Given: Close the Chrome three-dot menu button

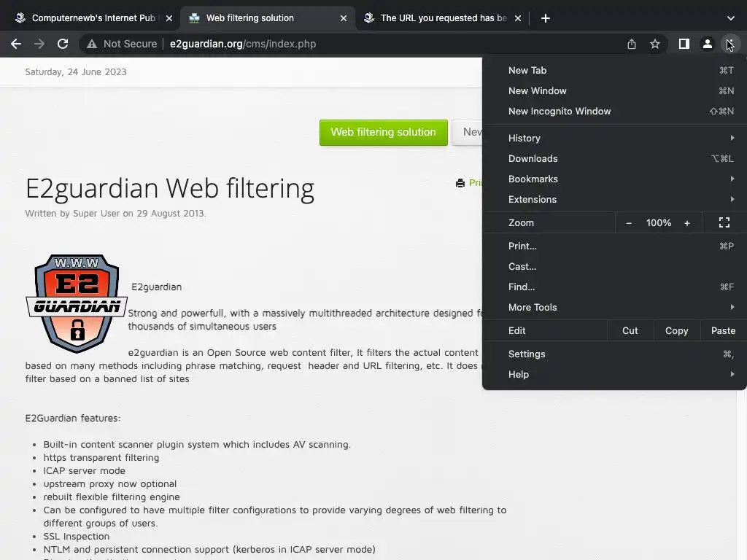Looking at the screenshot, I should [x=730, y=44].
